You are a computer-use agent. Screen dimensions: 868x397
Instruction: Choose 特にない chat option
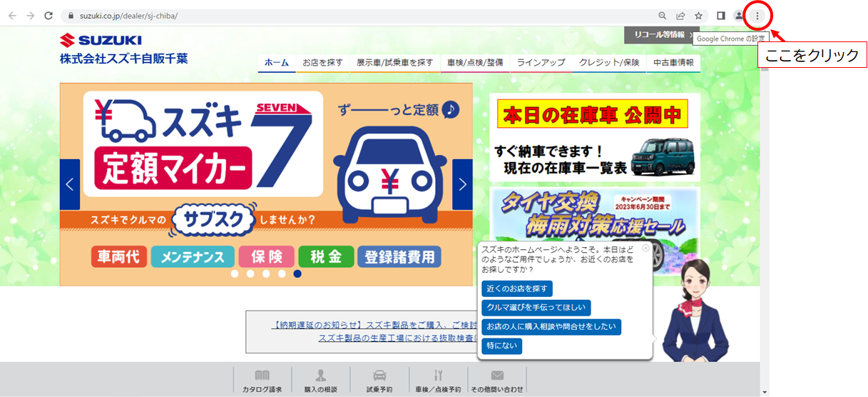coord(501,346)
